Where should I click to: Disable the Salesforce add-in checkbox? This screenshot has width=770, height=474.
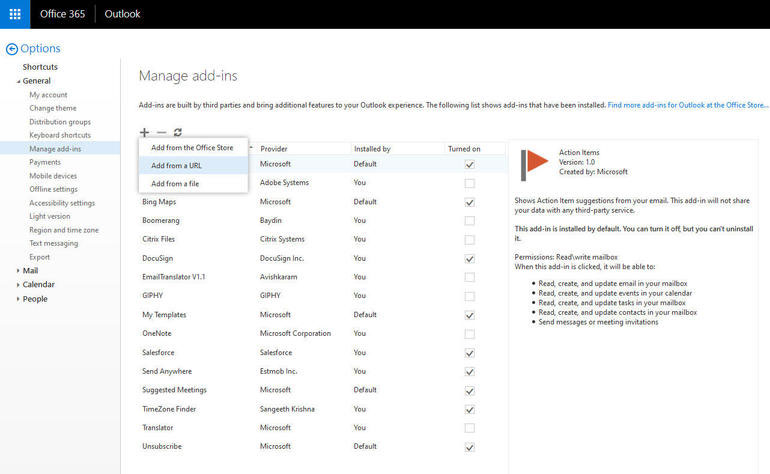(x=469, y=353)
